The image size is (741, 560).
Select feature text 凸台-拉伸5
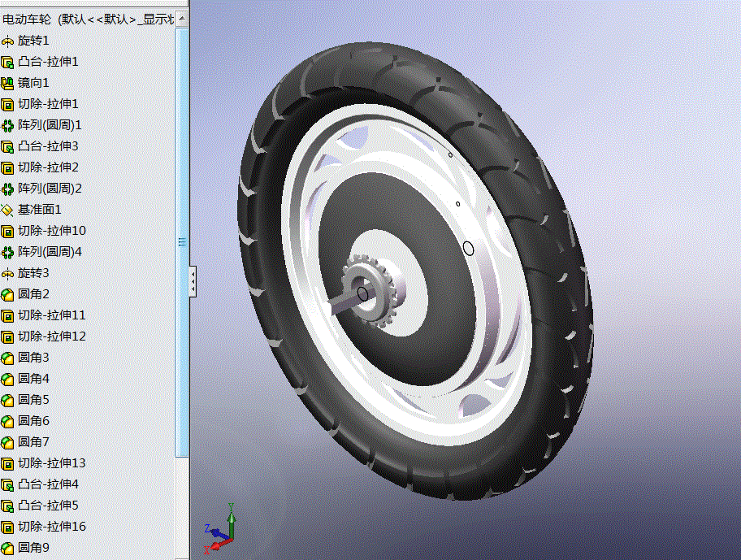tap(48, 506)
